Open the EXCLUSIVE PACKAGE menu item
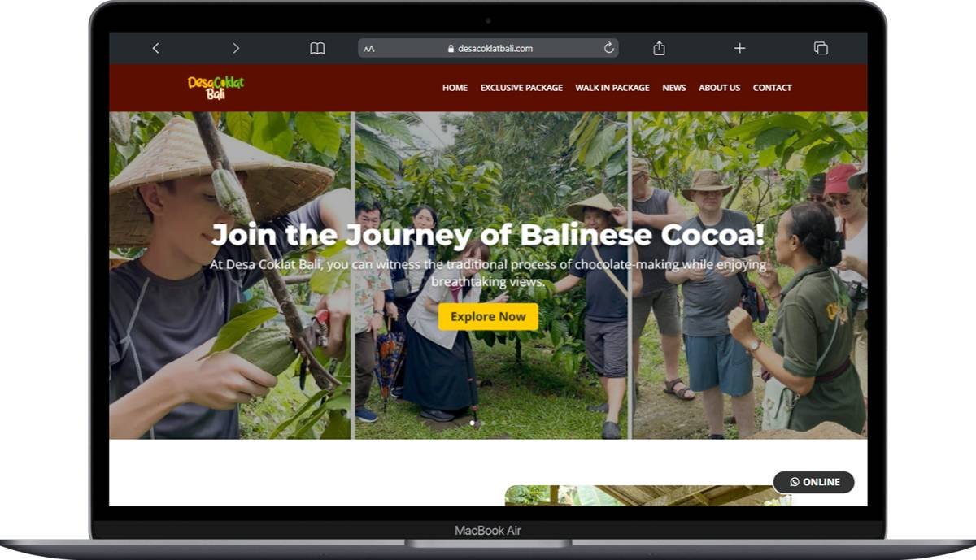The width and height of the screenshot is (976, 560). pyautogui.click(x=521, y=88)
